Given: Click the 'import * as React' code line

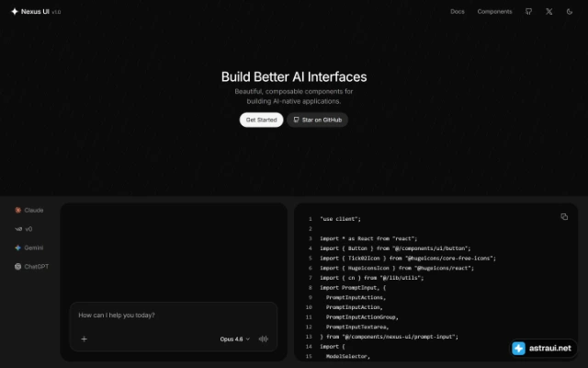Looking at the screenshot, I should coord(368,238).
